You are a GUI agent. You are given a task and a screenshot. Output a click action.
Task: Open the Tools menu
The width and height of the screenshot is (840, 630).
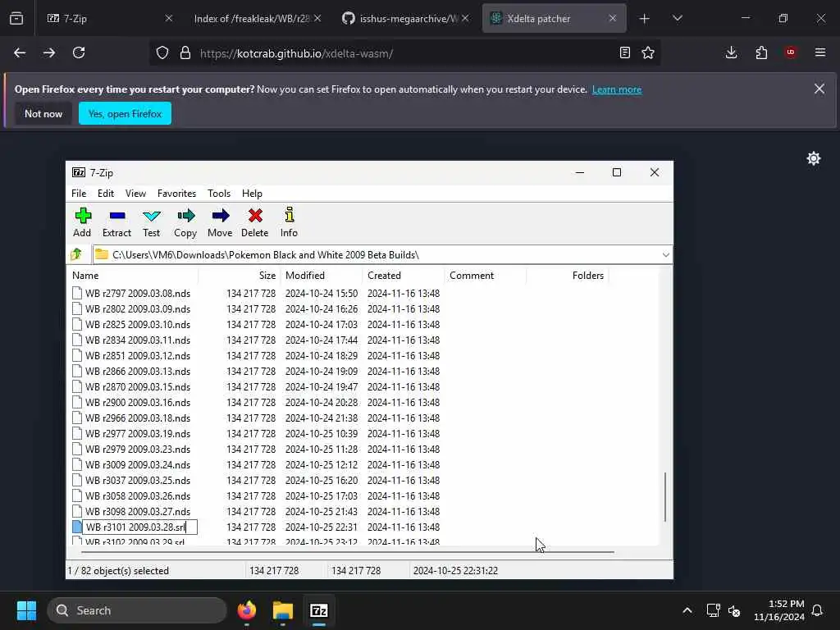point(219,194)
